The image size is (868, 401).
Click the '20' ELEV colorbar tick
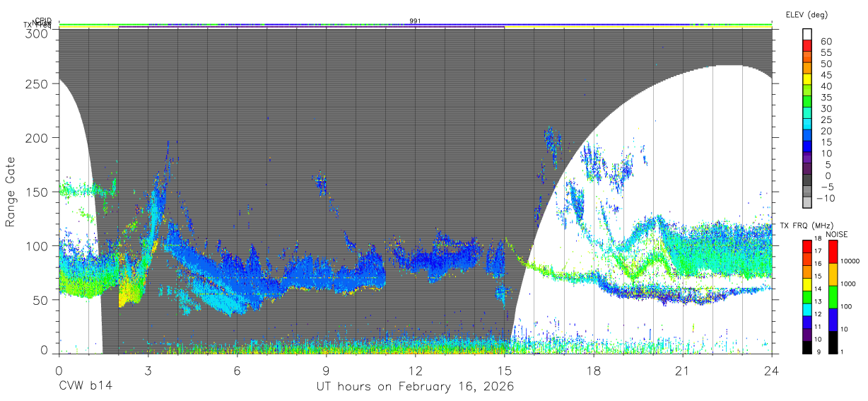[826, 131]
